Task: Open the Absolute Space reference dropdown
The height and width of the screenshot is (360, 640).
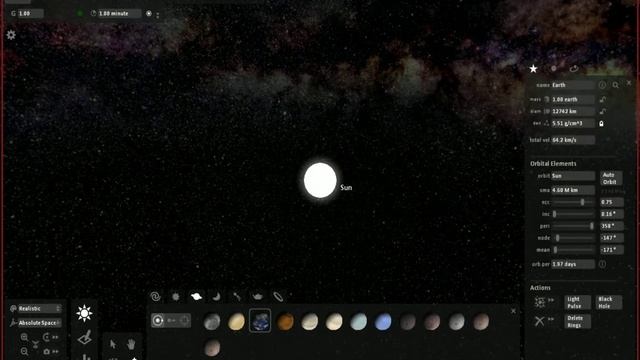Action: pyautogui.click(x=40, y=323)
